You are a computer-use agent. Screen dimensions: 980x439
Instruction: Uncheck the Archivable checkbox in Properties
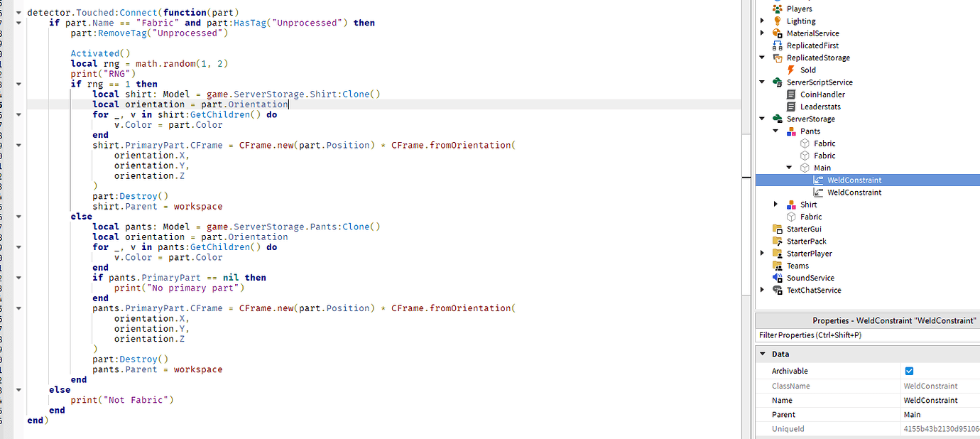(908, 370)
